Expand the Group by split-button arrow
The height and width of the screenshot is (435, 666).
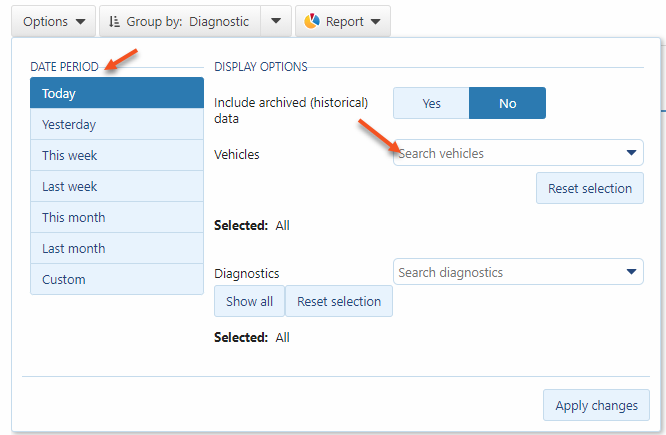(x=276, y=21)
